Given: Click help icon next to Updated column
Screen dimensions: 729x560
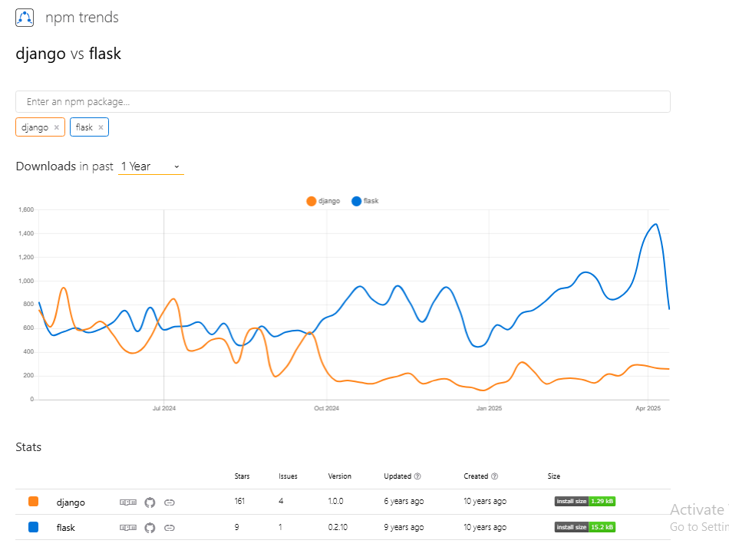Looking at the screenshot, I should pos(417,476).
